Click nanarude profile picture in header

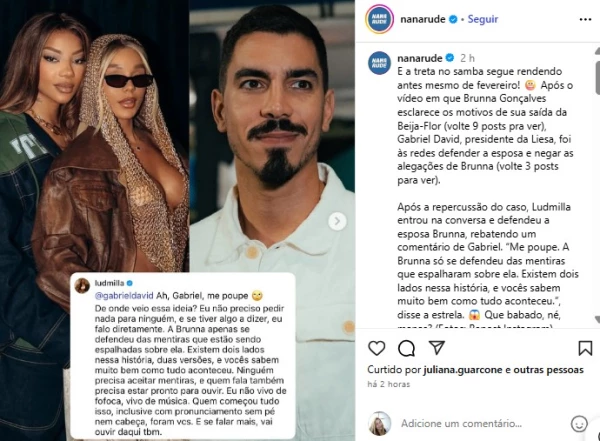click(379, 19)
